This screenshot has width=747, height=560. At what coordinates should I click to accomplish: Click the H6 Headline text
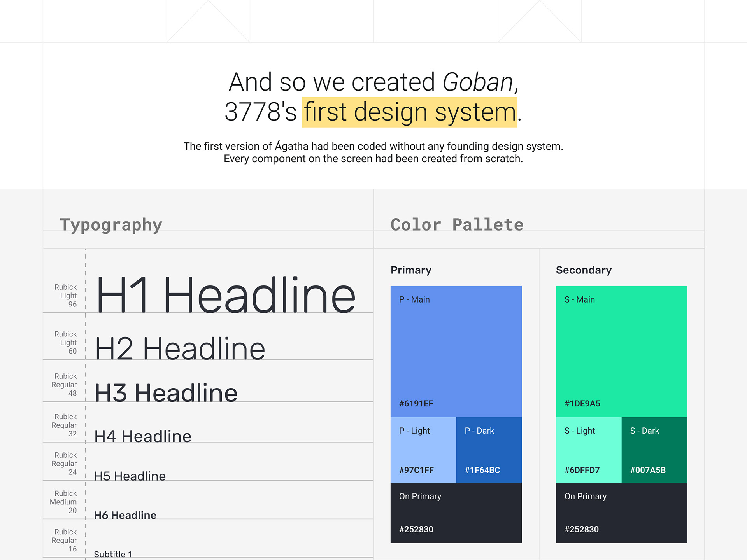(125, 515)
